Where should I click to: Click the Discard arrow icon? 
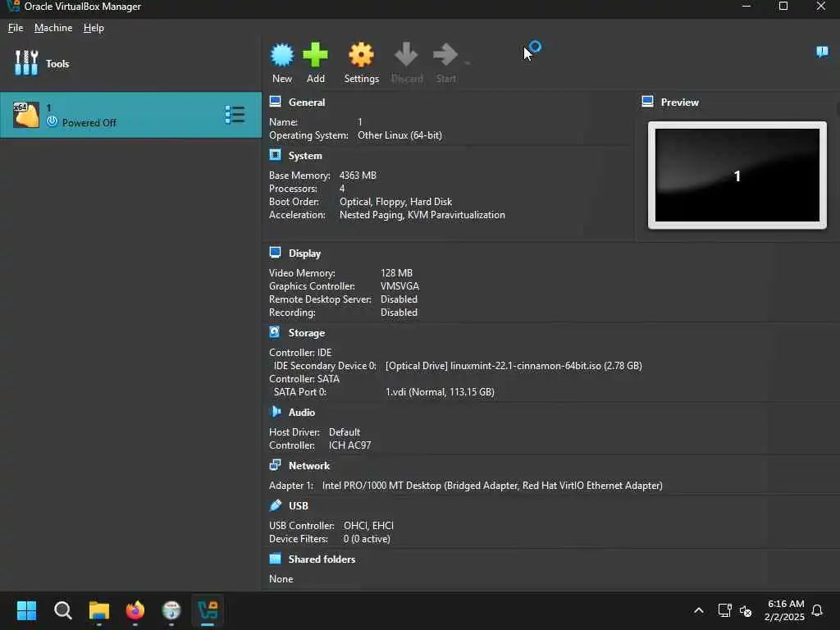[406, 54]
